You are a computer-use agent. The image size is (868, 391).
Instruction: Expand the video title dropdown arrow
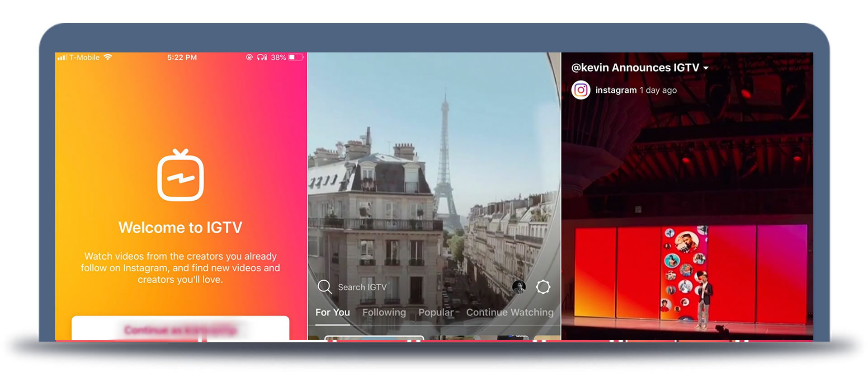pyautogui.click(x=706, y=68)
